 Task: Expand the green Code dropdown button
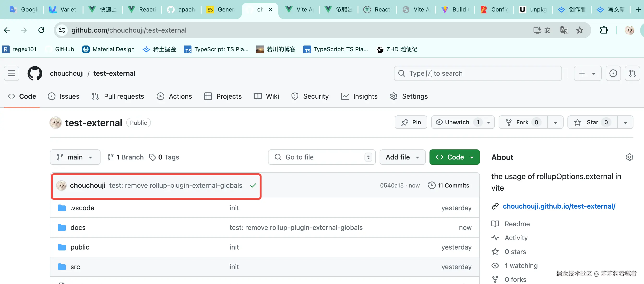[x=454, y=157]
